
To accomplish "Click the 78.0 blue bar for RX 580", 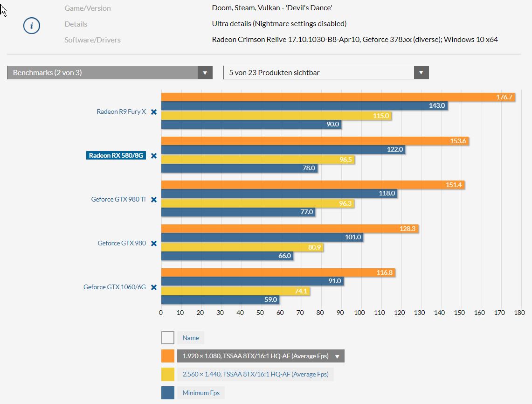I will (240, 168).
